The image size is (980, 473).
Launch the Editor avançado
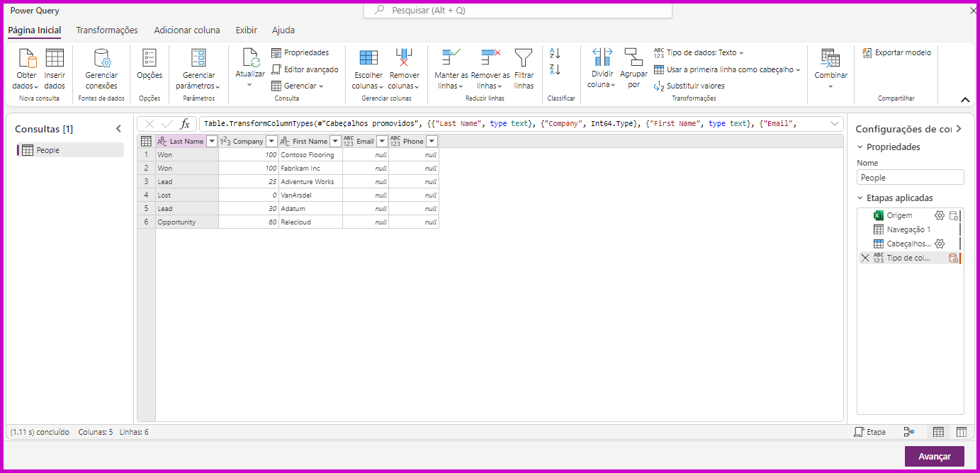(x=305, y=69)
